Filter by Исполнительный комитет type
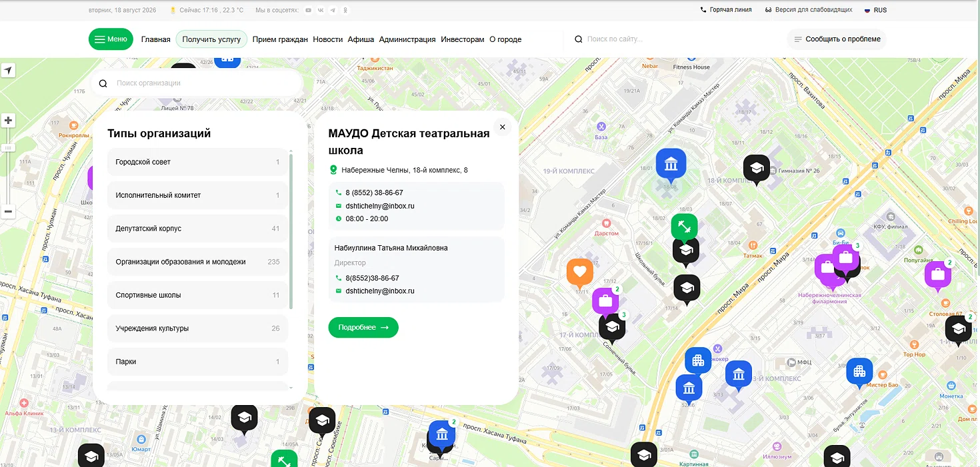 (x=197, y=195)
